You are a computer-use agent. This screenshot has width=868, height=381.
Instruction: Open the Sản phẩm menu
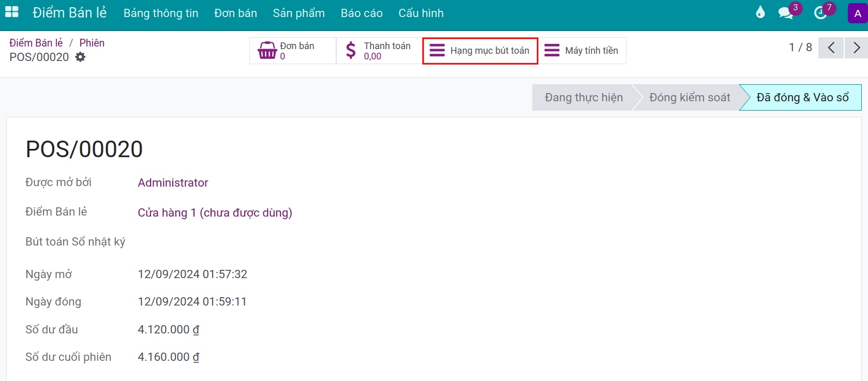click(x=298, y=13)
